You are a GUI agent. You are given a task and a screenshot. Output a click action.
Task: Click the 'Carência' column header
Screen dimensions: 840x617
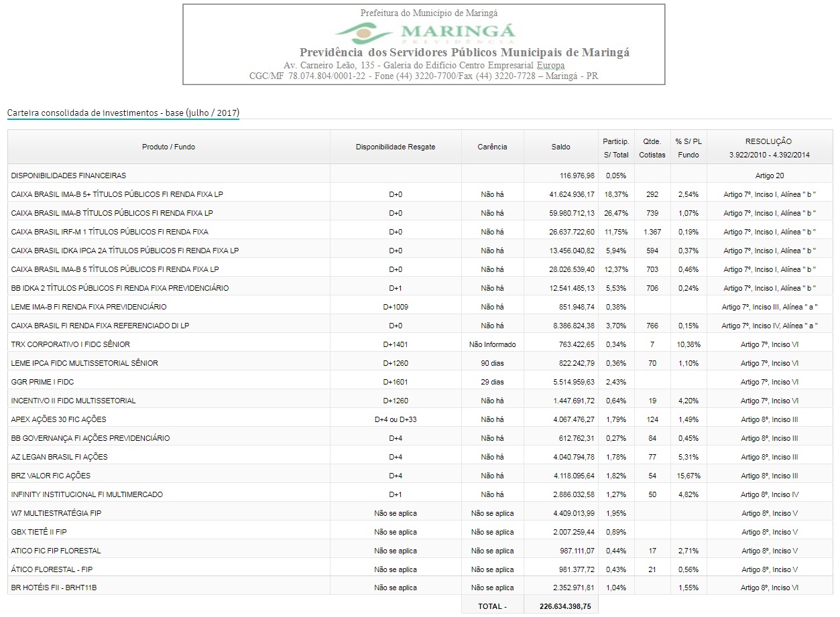(492, 147)
